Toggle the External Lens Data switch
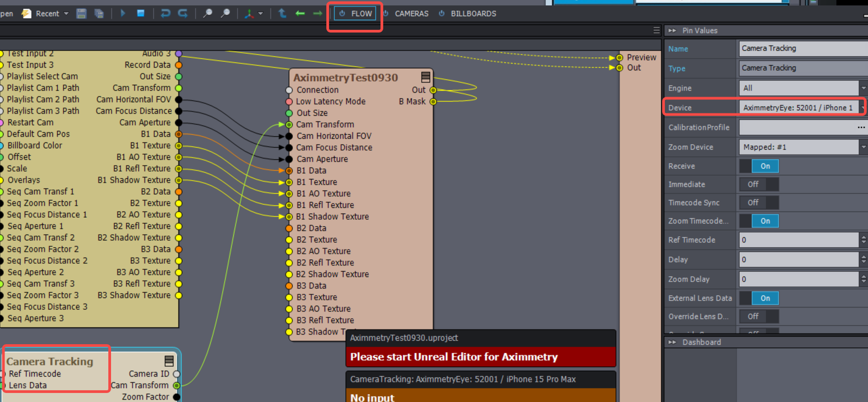The height and width of the screenshot is (402, 868). coord(759,298)
